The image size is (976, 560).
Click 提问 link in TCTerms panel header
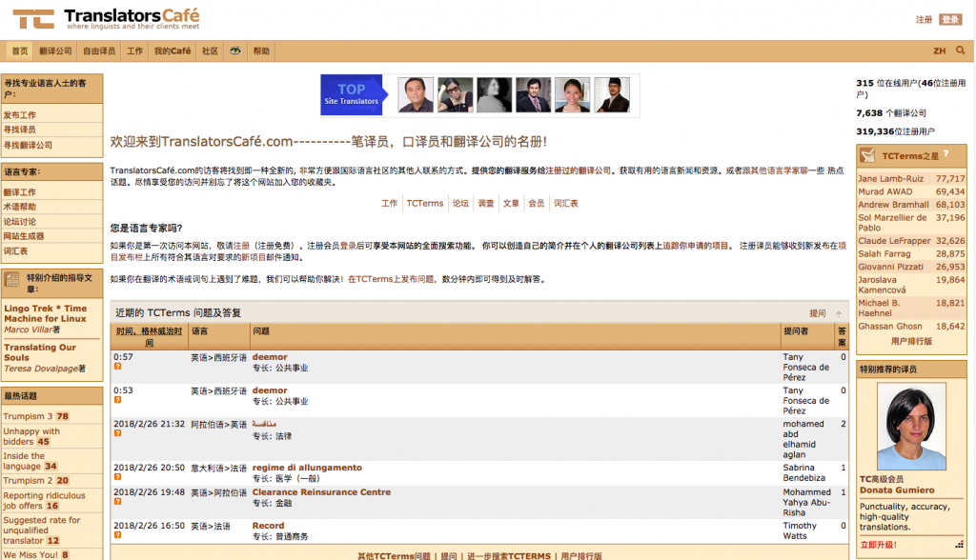(817, 313)
